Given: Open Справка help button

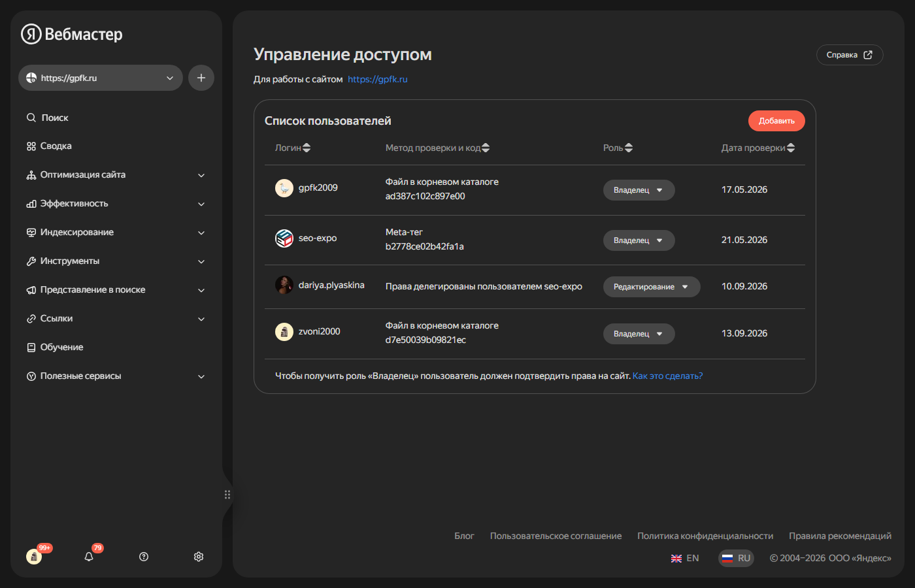Looking at the screenshot, I should (x=850, y=55).
